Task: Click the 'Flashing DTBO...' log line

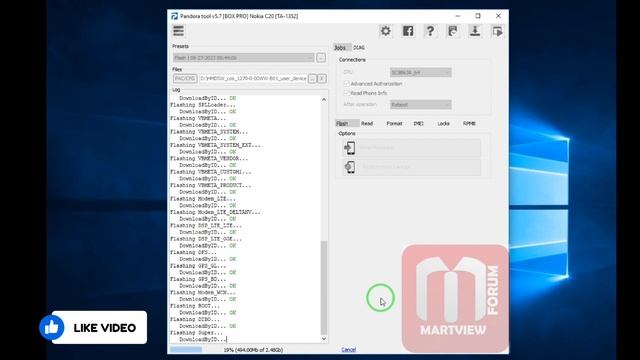Action: [195, 319]
